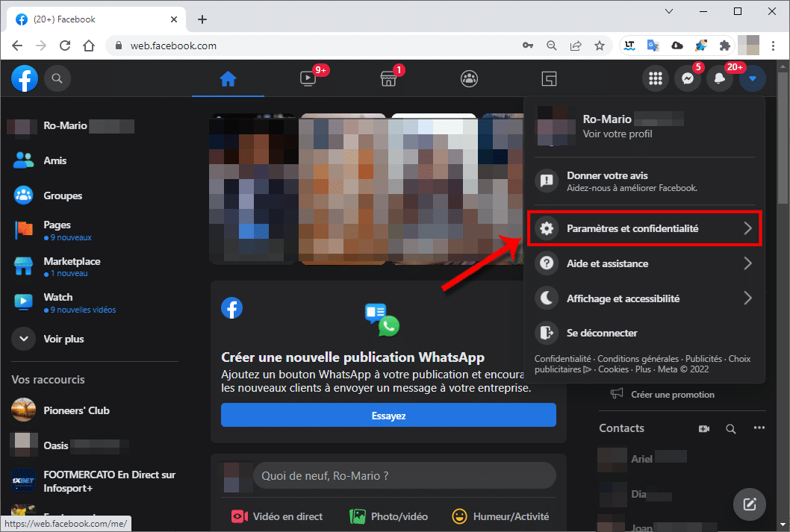Open Messenger chats icon
Viewport: 790px width, 532px height.
pyautogui.click(x=688, y=78)
